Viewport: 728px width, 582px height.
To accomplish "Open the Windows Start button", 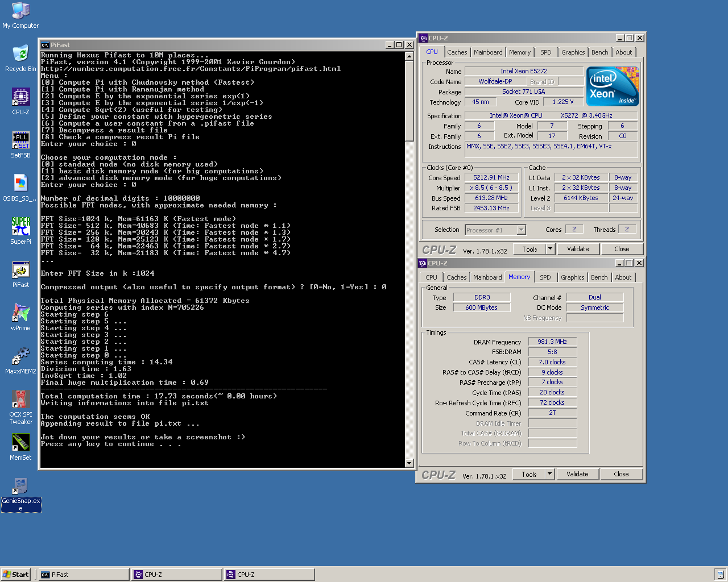I will click(x=15, y=575).
